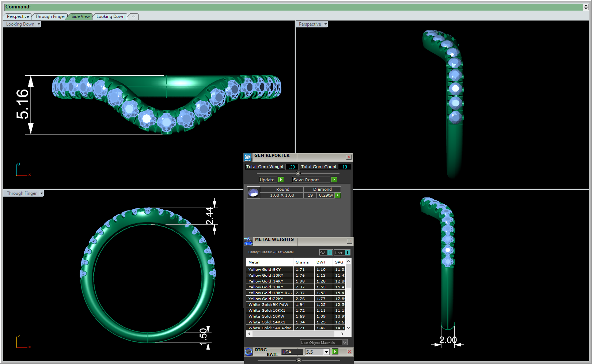
Task: Click the metal table horizontal scrollbar thumb
Action: pos(293,334)
